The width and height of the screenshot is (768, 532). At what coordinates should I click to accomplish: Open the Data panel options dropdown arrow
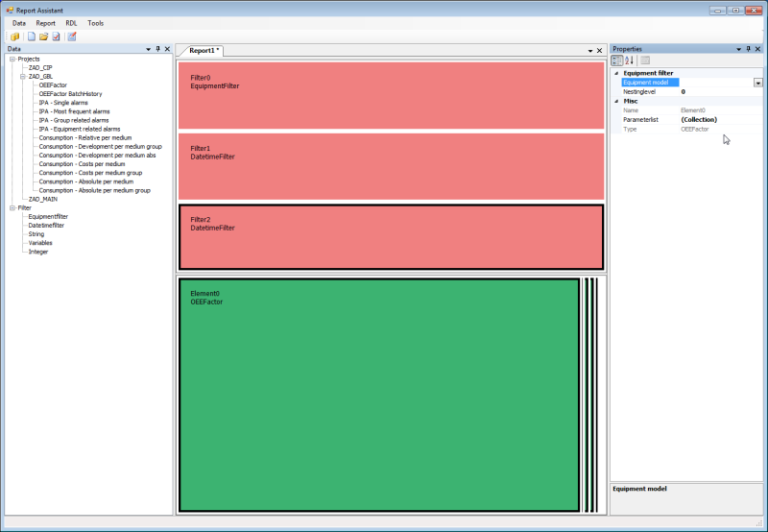point(148,49)
